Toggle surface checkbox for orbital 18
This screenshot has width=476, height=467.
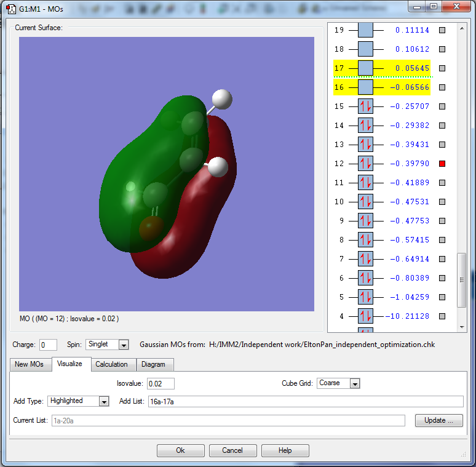tap(442, 49)
